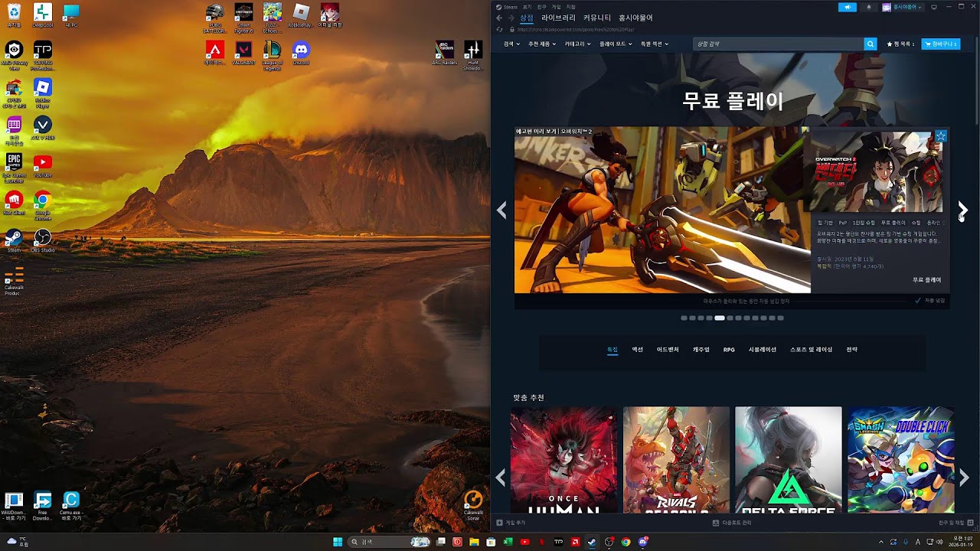980x551 pixels.
Task: Click Steam's store search magnifier button
Action: click(871, 44)
